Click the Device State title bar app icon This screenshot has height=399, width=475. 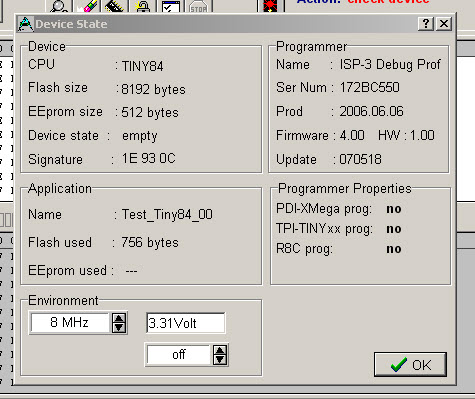[26, 24]
